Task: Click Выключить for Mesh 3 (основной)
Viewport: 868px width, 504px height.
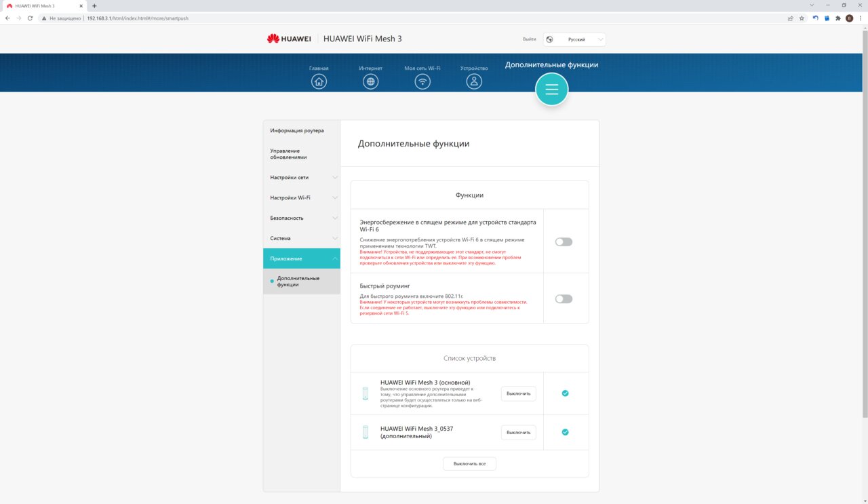Action: (x=518, y=393)
